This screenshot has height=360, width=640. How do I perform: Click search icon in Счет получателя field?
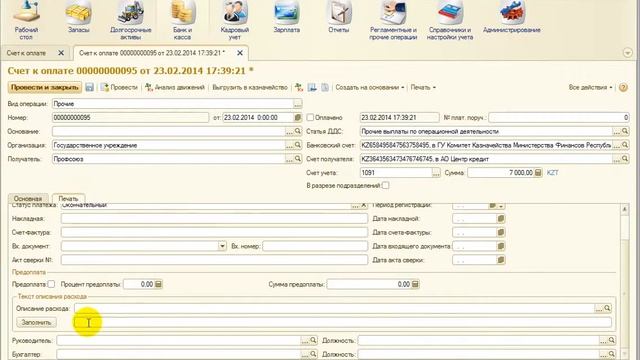coord(625,159)
